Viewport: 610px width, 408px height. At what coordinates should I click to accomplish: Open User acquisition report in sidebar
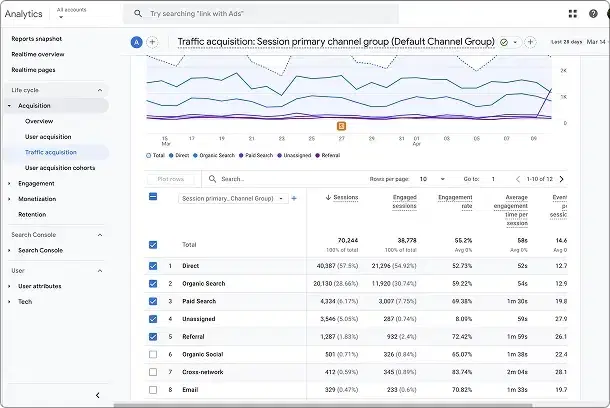(x=48, y=137)
